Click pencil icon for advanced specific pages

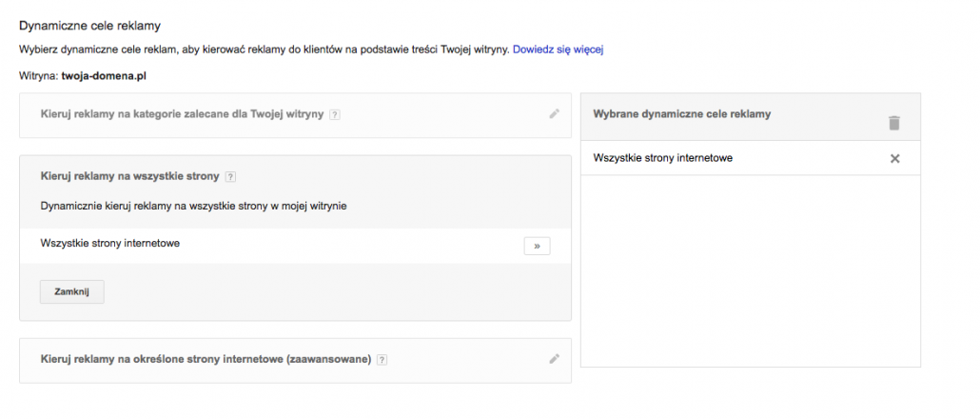[555, 359]
